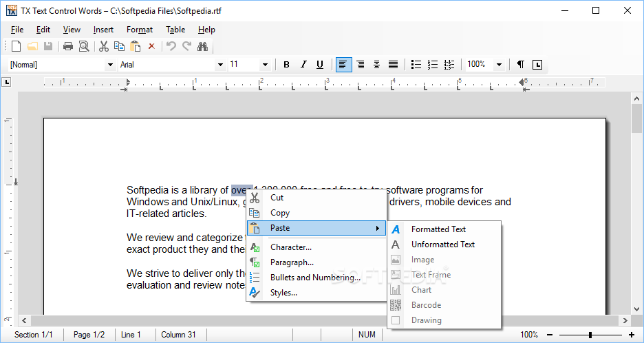This screenshot has height=343, width=644.
Task: Apply structured multilevel list formatting
Action: 449,65
